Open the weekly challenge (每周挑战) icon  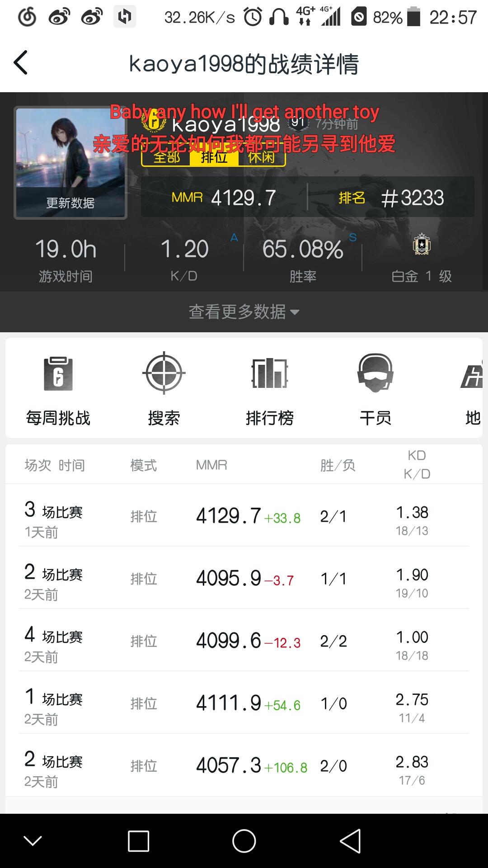tap(58, 374)
